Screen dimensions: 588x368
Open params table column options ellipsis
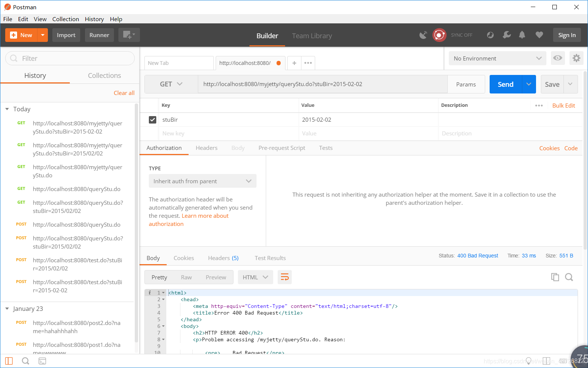tap(539, 106)
